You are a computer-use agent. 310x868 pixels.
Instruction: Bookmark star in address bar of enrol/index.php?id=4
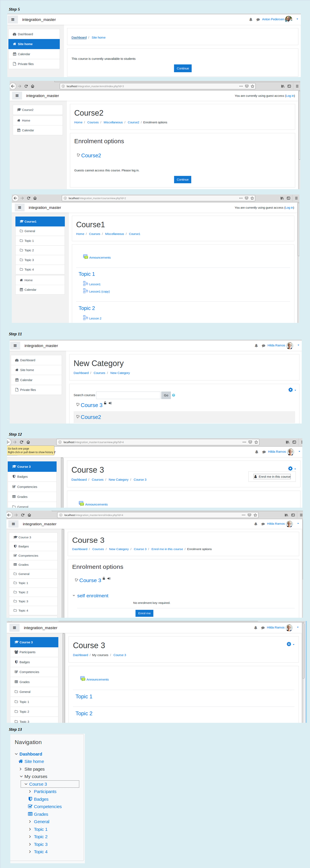click(x=255, y=515)
